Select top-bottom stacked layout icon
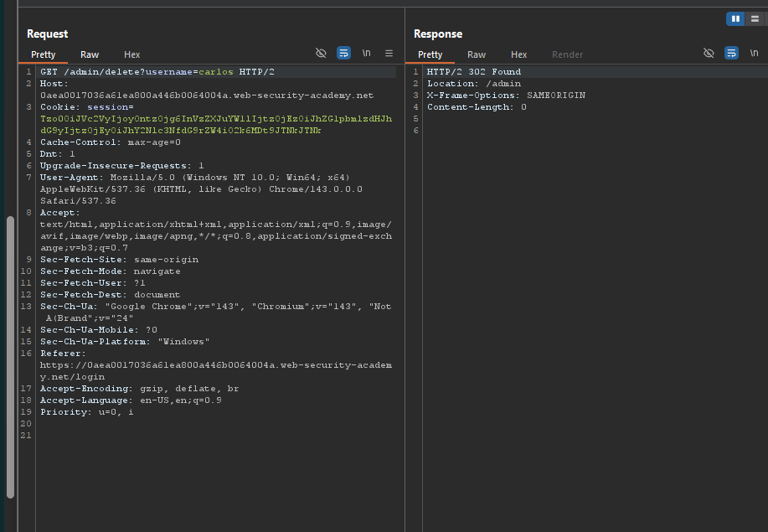768x532 pixels. pyautogui.click(x=755, y=19)
